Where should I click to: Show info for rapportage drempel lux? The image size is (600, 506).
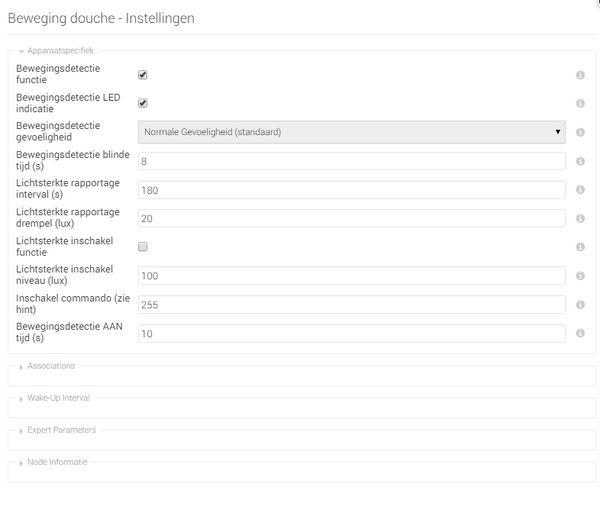click(580, 218)
